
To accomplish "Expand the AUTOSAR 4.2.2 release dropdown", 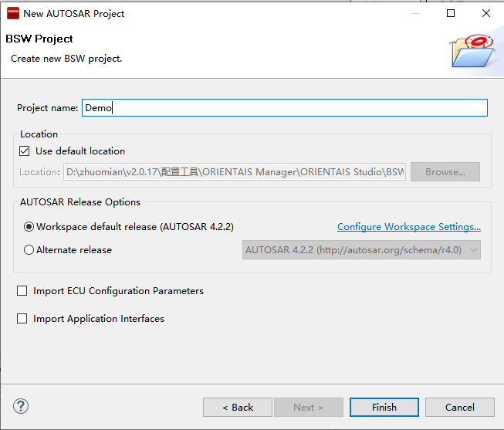I will pos(361,250).
